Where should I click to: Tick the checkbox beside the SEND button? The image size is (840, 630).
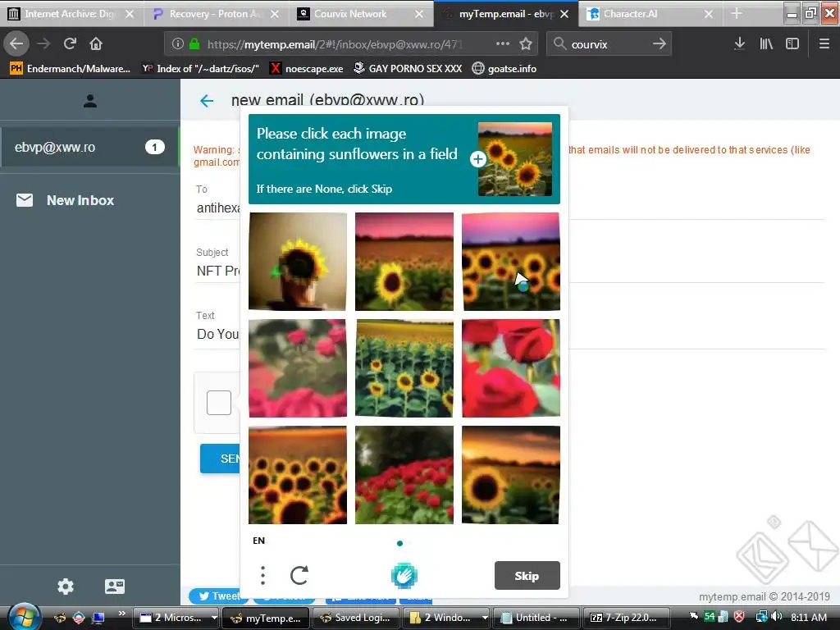pos(218,402)
